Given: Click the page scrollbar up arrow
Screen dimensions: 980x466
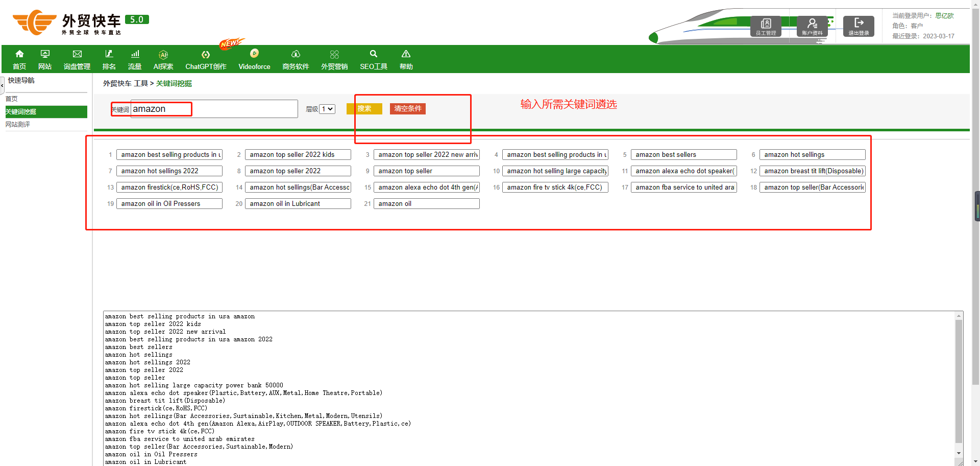Looking at the screenshot, I should click(976, 4).
